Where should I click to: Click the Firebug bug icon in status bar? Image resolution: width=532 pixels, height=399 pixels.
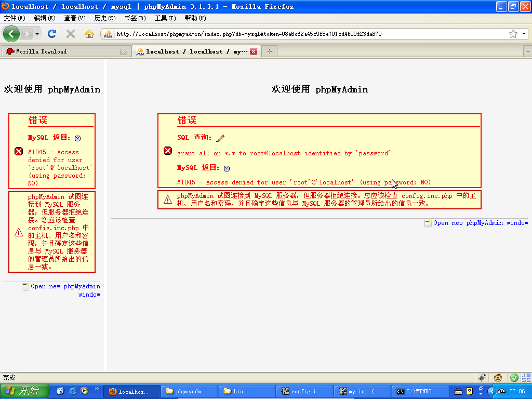tap(482, 377)
